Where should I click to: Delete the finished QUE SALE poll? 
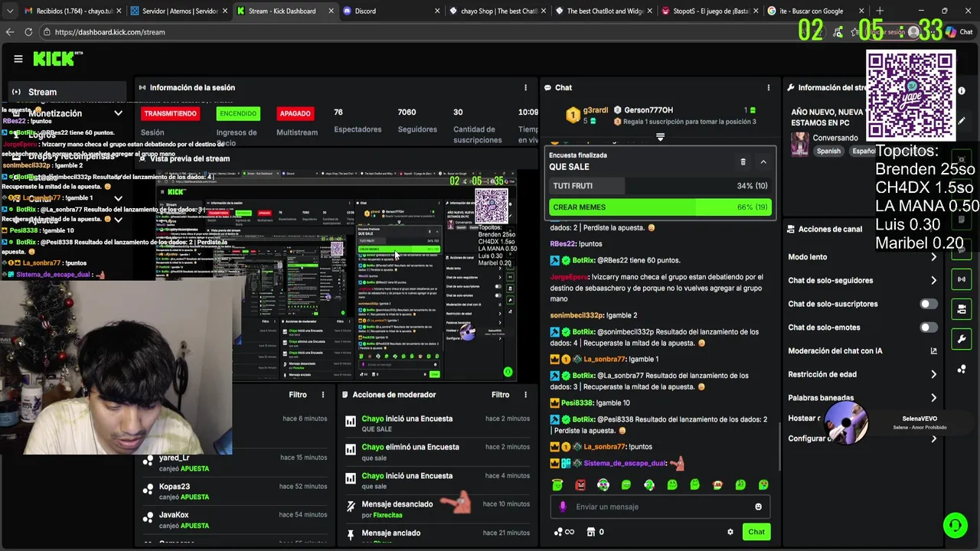point(743,161)
